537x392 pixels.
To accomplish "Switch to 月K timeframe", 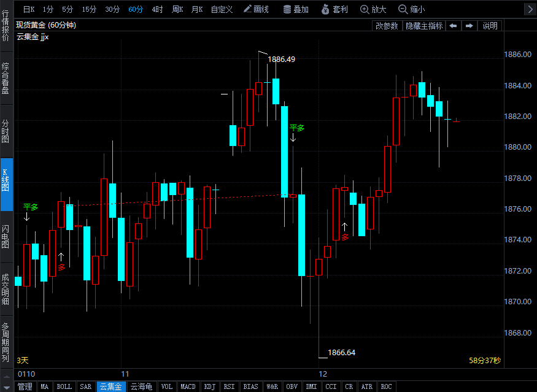I will coord(197,9).
